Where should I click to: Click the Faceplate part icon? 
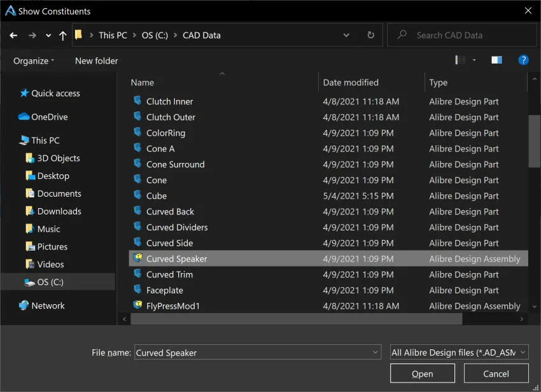point(137,289)
